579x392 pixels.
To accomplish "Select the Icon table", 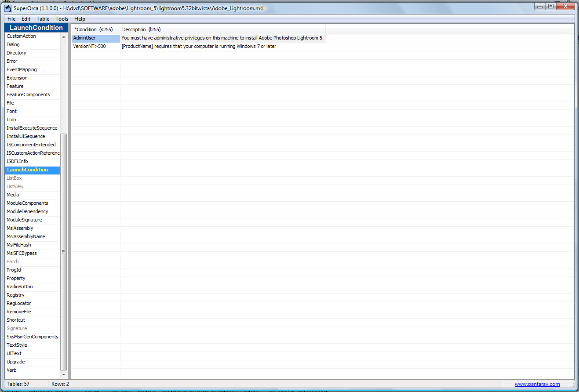I will (33, 120).
